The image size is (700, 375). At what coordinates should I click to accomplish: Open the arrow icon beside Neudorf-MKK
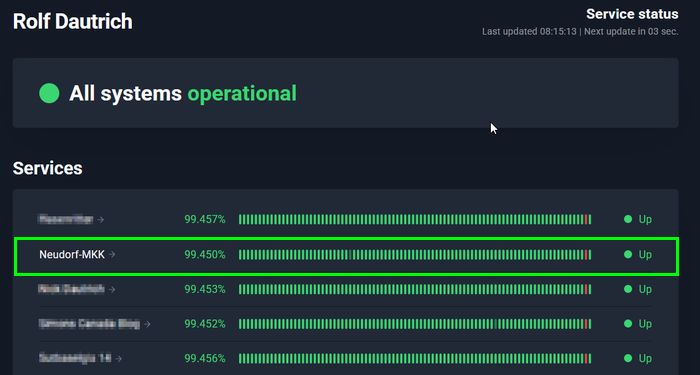tap(112, 254)
